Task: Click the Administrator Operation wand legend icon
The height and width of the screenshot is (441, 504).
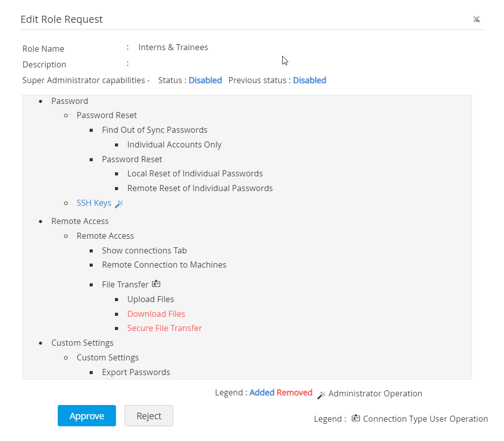Action: pos(321,394)
